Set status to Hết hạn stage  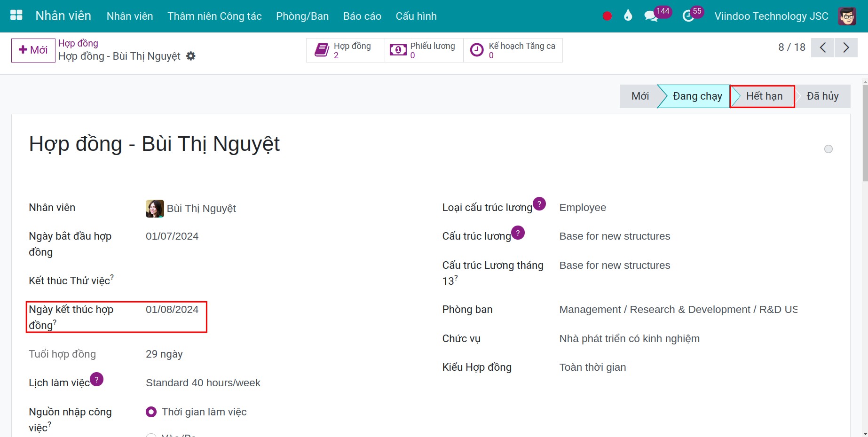(764, 96)
